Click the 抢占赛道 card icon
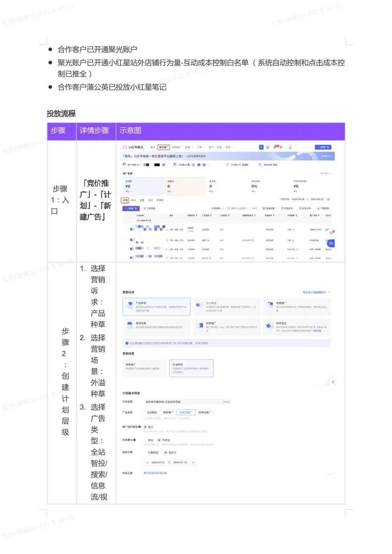Image resolution: width=392 pixels, height=554 pixels. (199, 305)
